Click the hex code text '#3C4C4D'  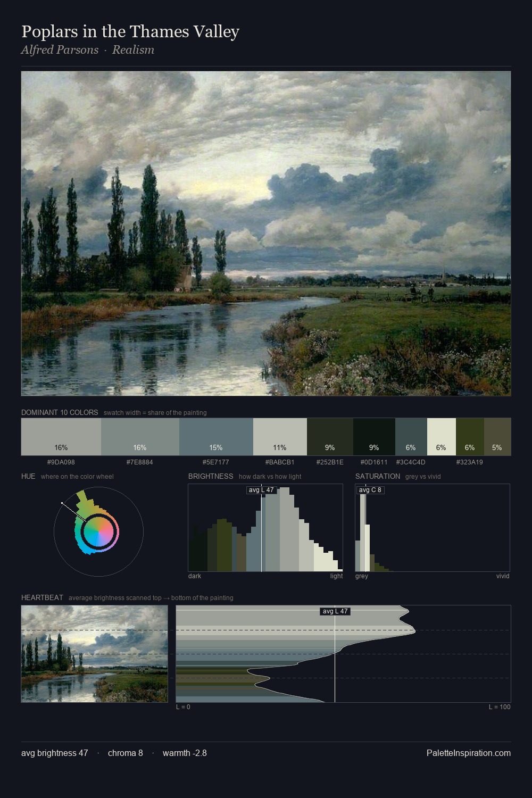(411, 462)
